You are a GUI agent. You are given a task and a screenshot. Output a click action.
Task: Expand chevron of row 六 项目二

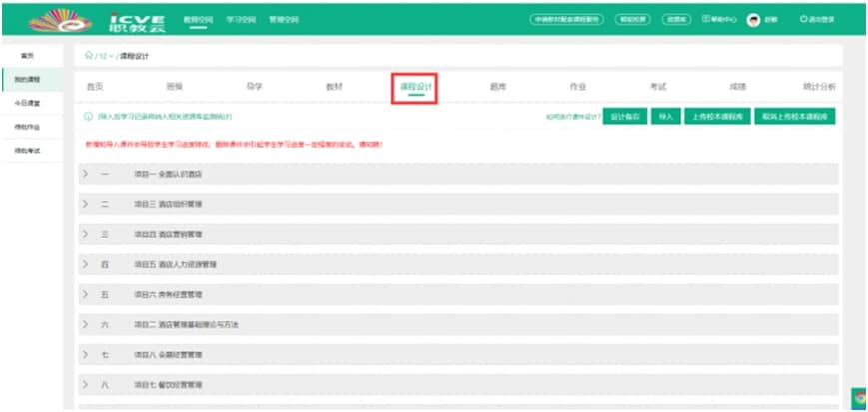tap(85, 324)
